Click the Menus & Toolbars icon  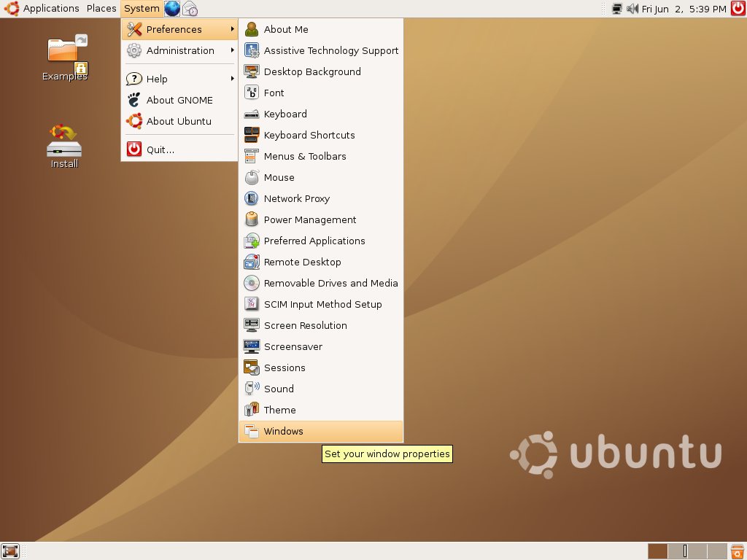point(252,157)
